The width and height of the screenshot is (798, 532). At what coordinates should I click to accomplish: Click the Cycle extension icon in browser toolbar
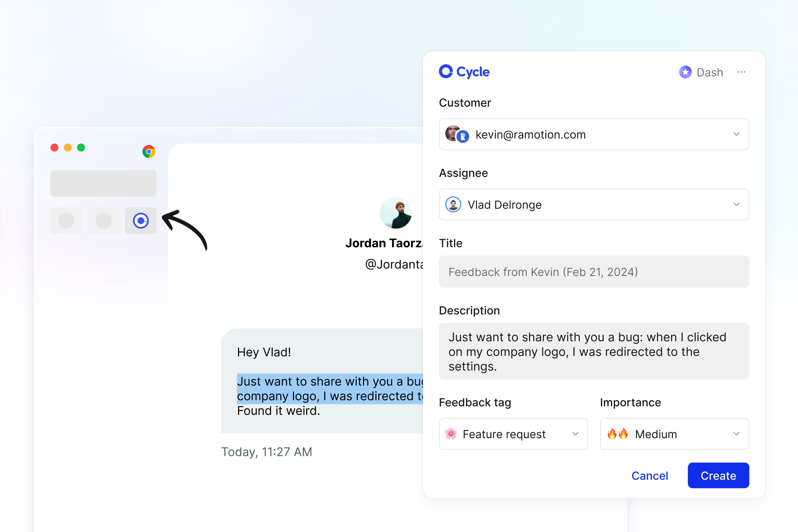(x=141, y=220)
